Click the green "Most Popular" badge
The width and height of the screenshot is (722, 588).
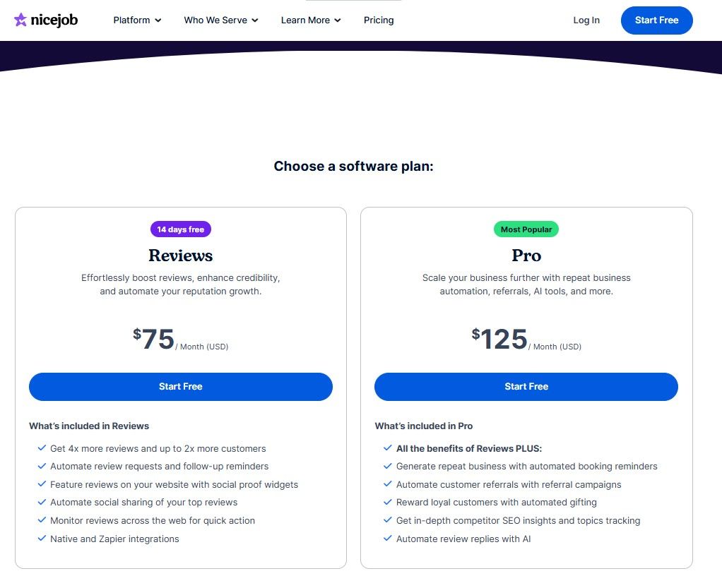pos(526,229)
